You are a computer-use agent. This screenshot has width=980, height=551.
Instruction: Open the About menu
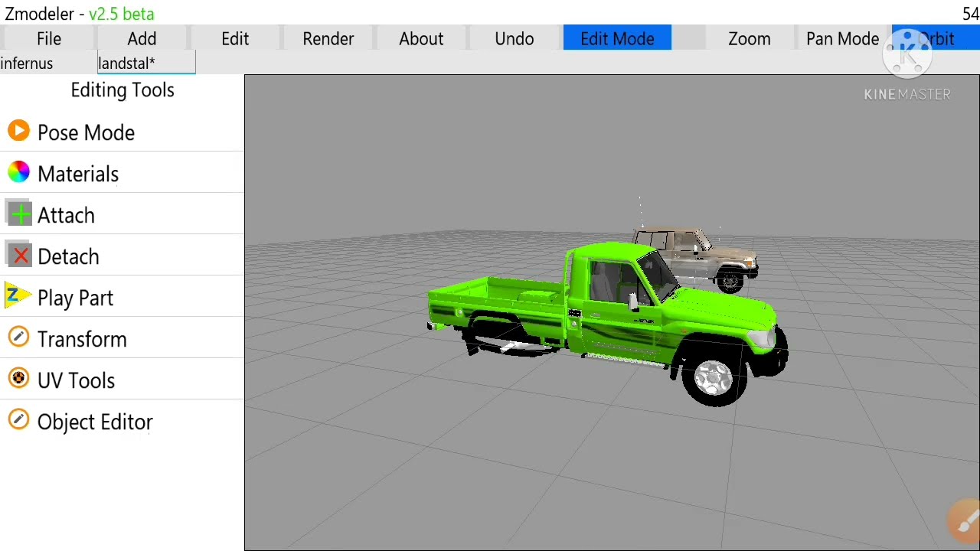point(421,38)
